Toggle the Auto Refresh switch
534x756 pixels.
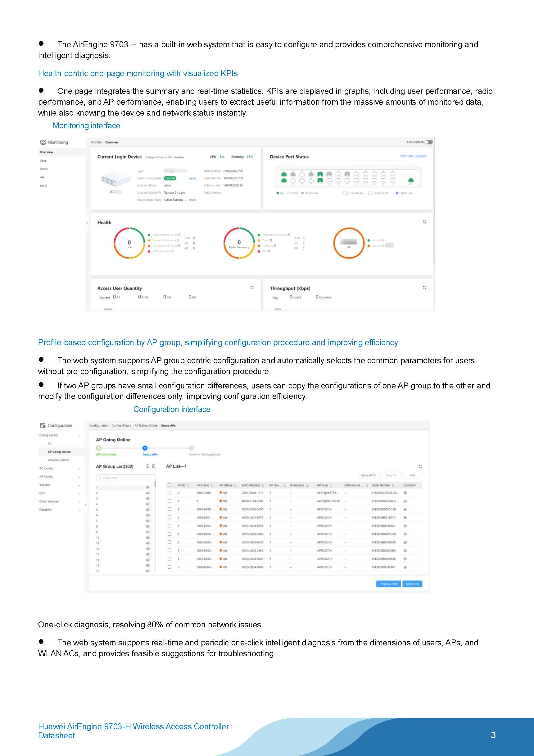pos(428,142)
